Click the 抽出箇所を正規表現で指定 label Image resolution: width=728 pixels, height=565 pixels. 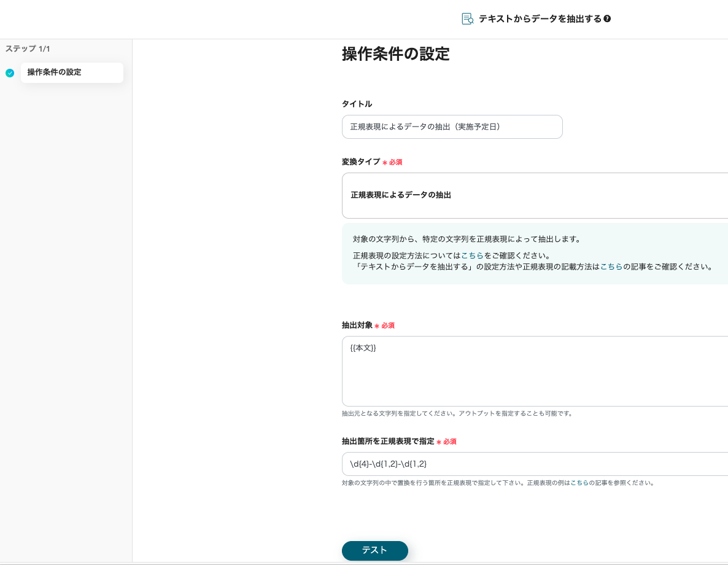point(387,442)
